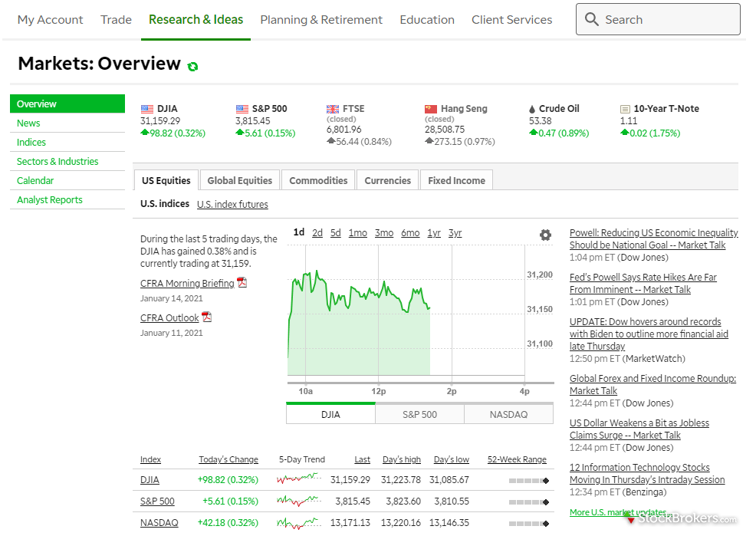Select the 3mo chart range
The width and height of the screenshot is (756, 536).
tap(384, 233)
